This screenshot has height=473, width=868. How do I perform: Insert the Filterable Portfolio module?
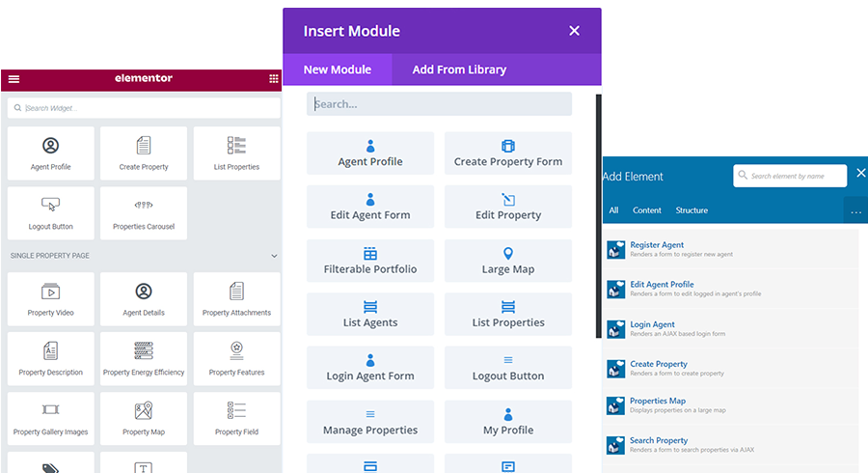click(370, 261)
